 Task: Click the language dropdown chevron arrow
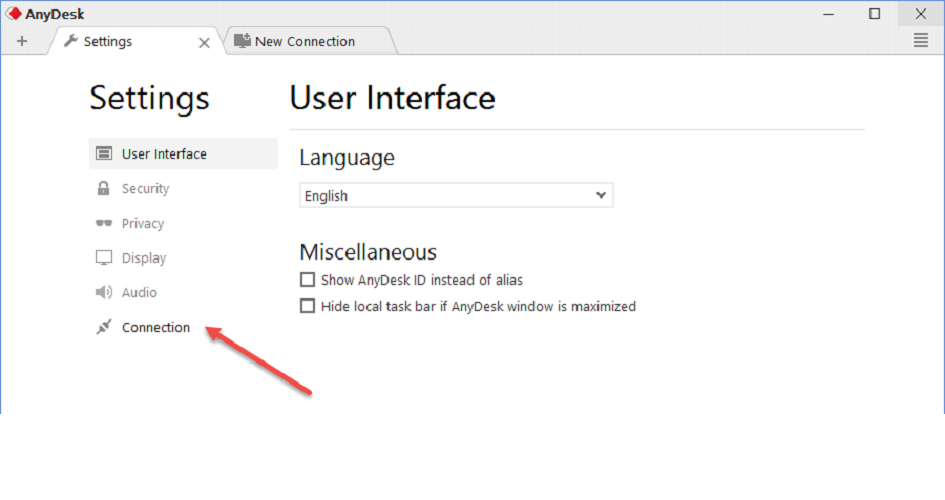coord(601,196)
